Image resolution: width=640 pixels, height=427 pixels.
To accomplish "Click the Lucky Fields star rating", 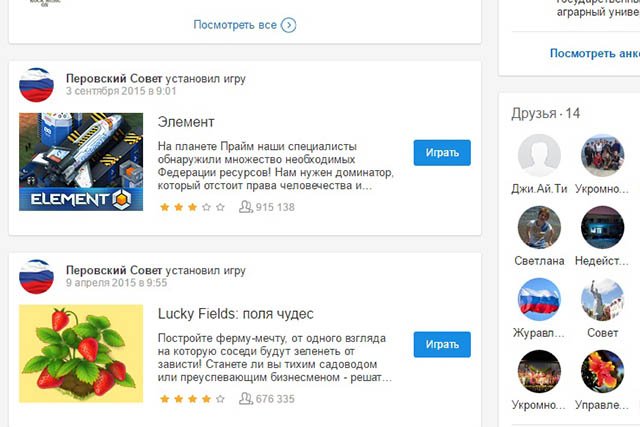I will tap(192, 399).
